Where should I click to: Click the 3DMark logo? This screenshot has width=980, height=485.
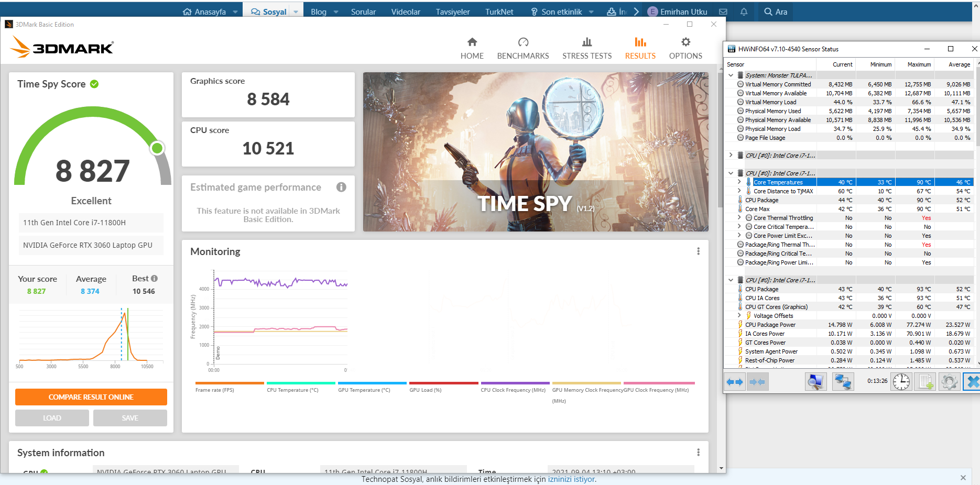coord(62,47)
